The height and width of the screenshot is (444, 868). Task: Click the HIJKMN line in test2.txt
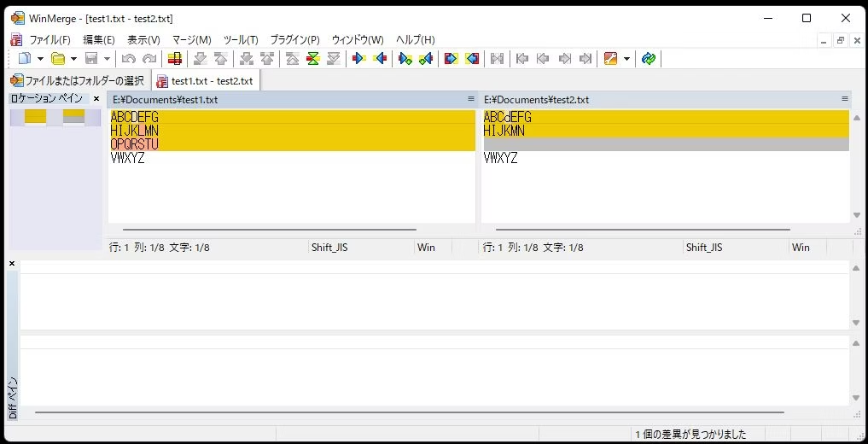click(666, 131)
